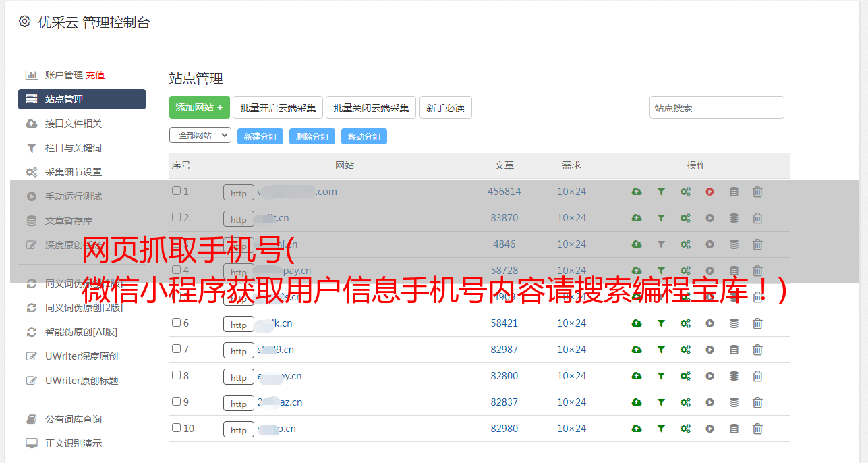Click the cloud upload icon for row 456814

(637, 192)
